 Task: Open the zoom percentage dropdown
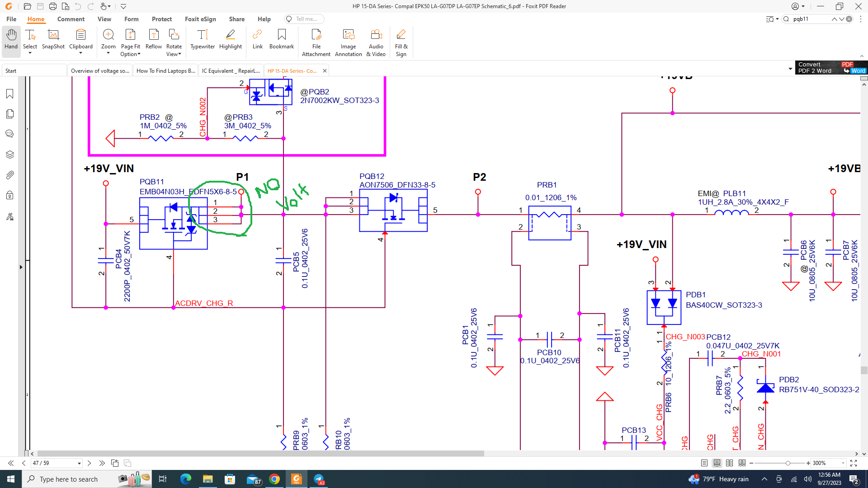(x=843, y=463)
